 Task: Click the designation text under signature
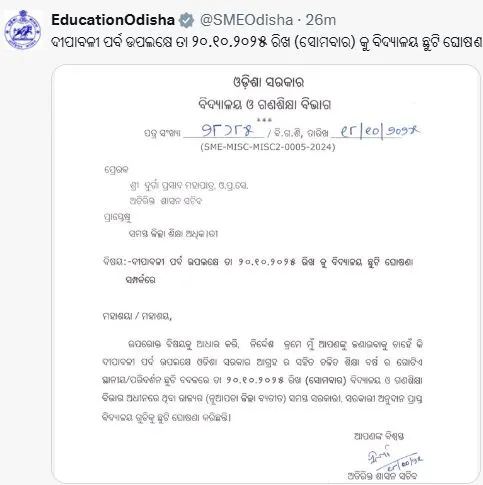point(382,476)
